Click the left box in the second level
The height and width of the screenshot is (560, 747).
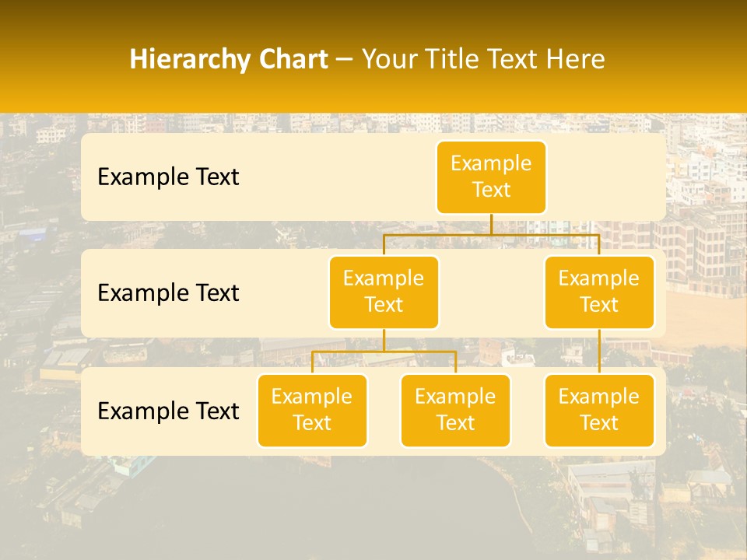[384, 292]
